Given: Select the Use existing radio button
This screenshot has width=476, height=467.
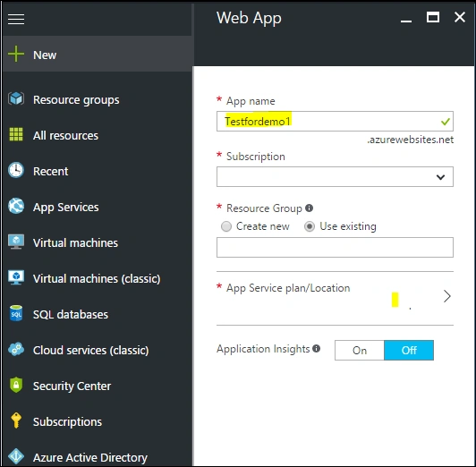Looking at the screenshot, I should pyautogui.click(x=310, y=226).
